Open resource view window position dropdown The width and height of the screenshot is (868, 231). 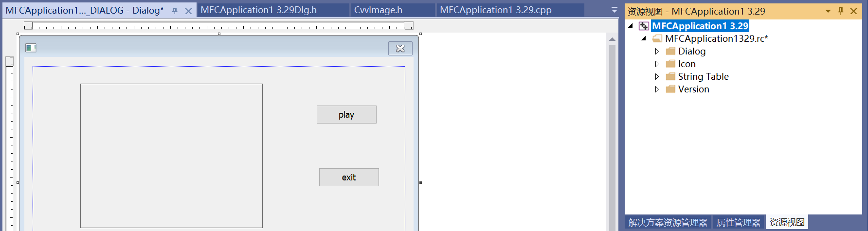(828, 11)
